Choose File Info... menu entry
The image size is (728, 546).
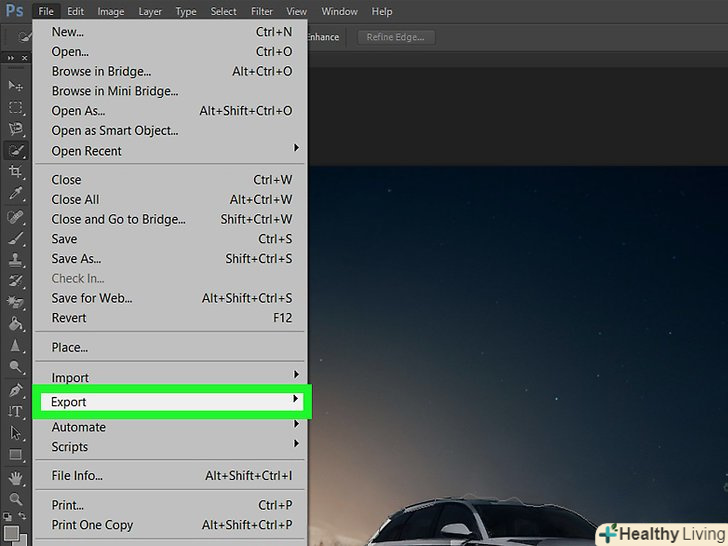click(x=170, y=475)
